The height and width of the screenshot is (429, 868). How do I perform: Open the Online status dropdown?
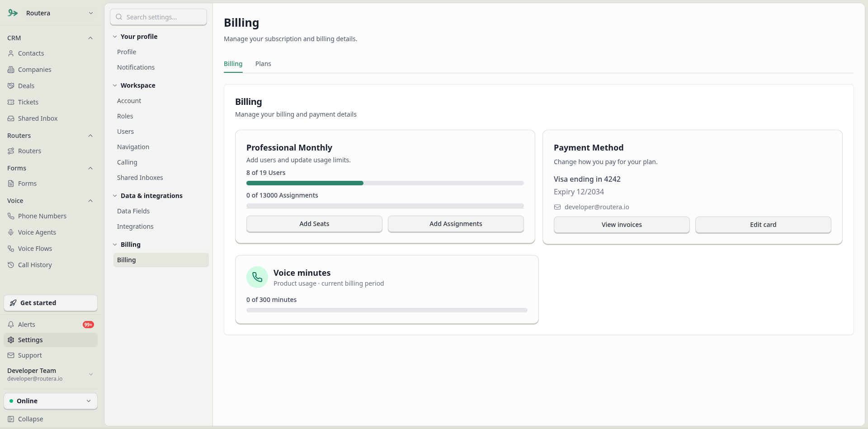pyautogui.click(x=51, y=401)
